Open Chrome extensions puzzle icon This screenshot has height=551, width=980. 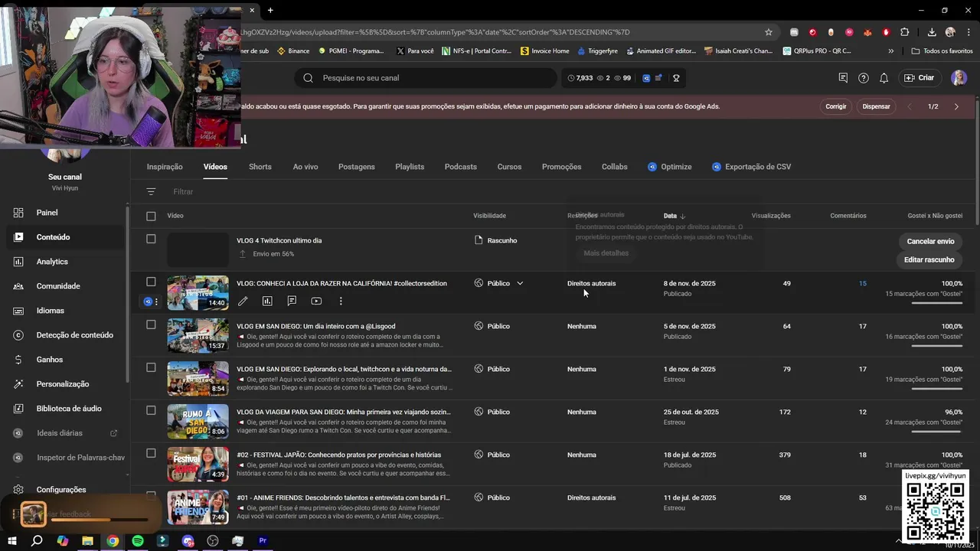(x=905, y=32)
